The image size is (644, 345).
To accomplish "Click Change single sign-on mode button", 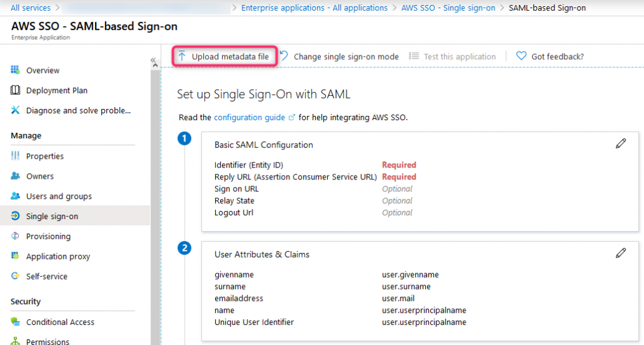I will tap(339, 56).
